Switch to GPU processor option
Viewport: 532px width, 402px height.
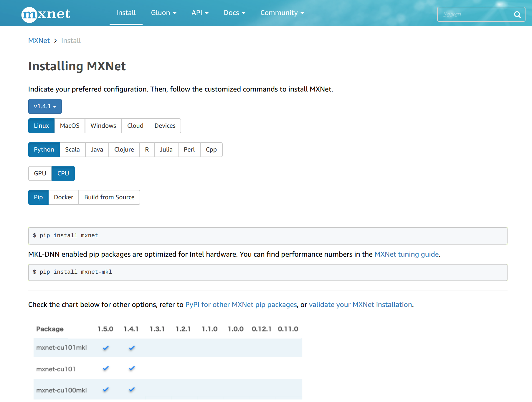(x=40, y=173)
